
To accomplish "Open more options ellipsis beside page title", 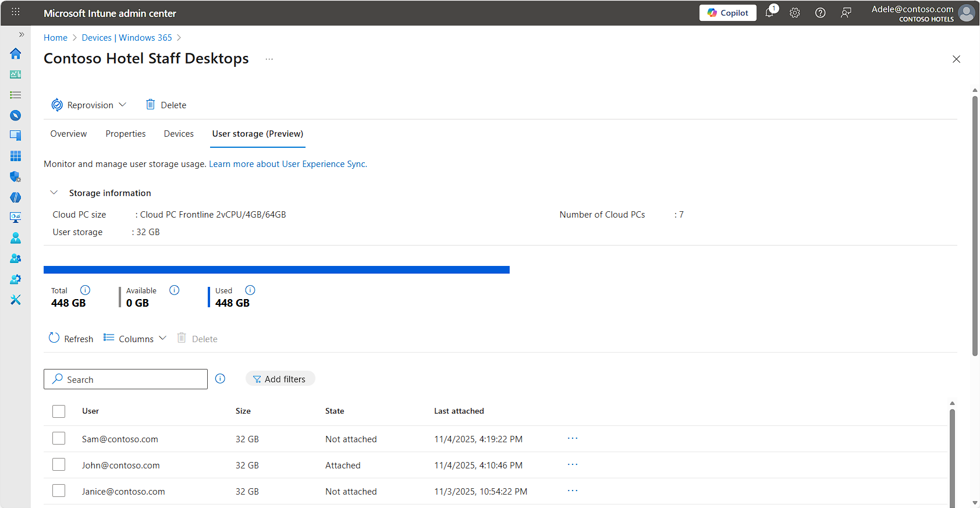I will click(x=269, y=59).
